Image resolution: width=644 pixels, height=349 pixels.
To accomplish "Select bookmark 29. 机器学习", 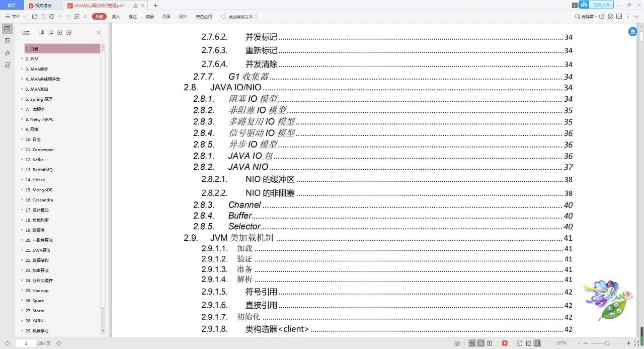I will [x=37, y=331].
